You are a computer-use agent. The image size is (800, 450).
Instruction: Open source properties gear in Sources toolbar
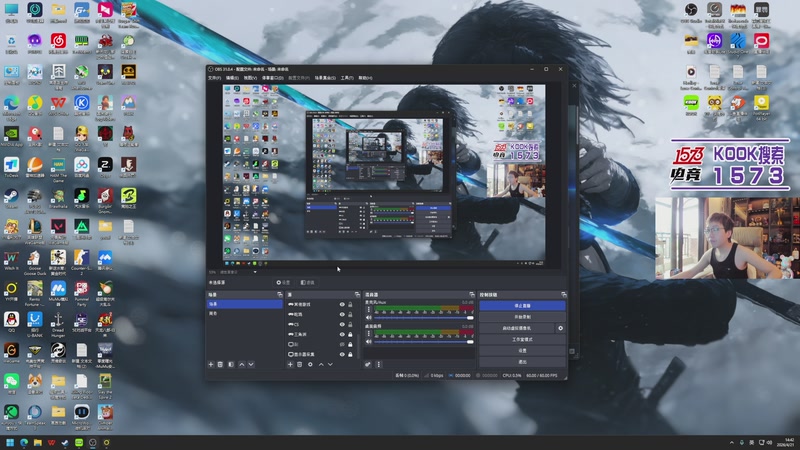pyautogui.click(x=310, y=364)
